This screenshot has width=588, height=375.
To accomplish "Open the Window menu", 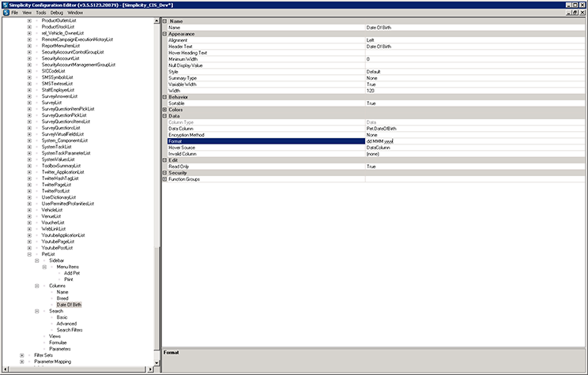I will point(75,13).
